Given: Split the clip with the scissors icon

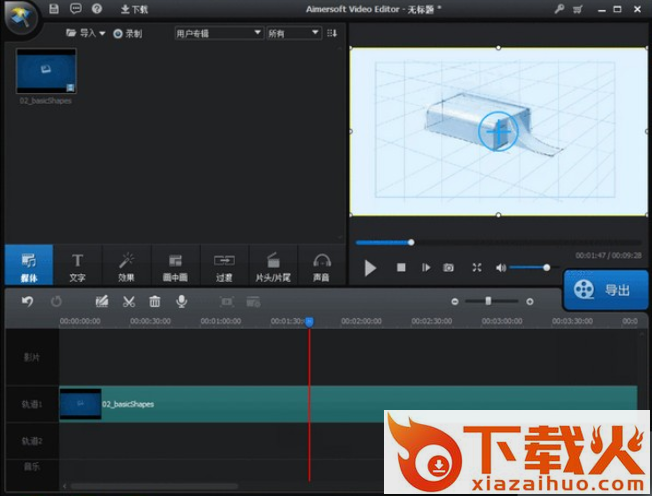Looking at the screenshot, I should tap(129, 301).
